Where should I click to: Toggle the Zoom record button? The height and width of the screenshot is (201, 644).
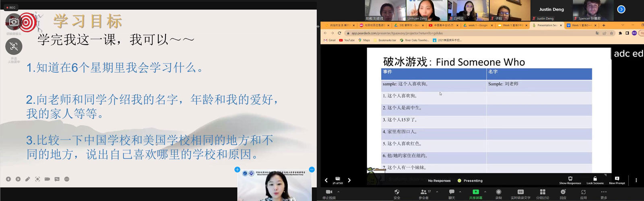pyautogui.click(x=498, y=192)
